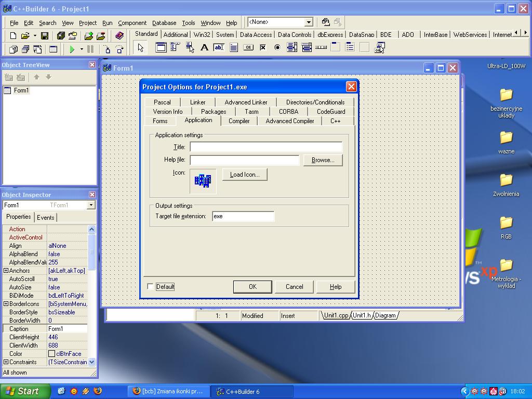This screenshot has height=399, width=532.
Task: Click the Load Icon... button
Action: (245, 175)
